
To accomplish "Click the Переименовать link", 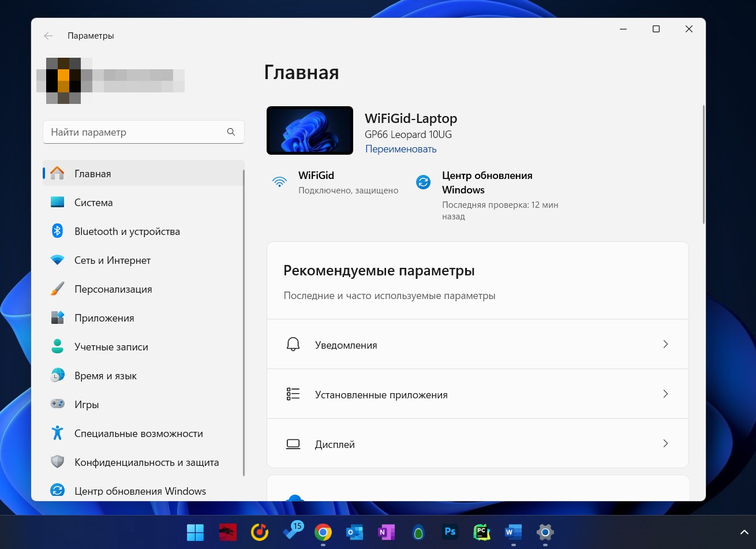I will tap(401, 149).
